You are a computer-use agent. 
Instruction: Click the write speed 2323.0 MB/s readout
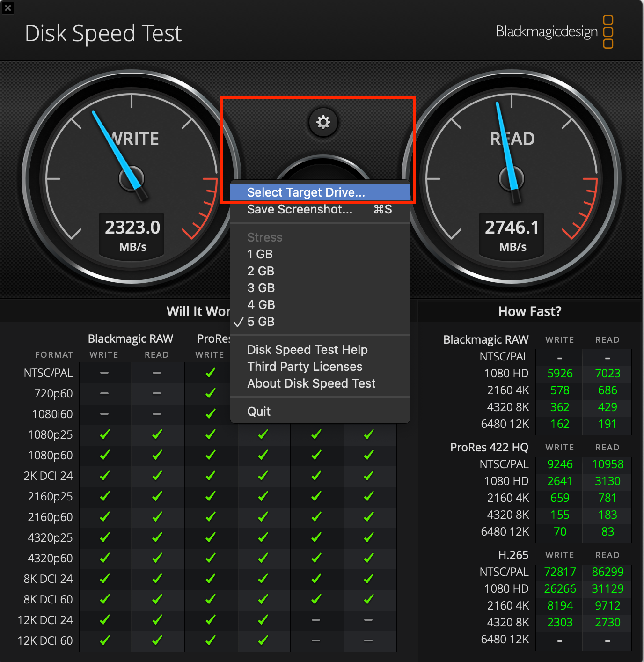click(x=132, y=235)
